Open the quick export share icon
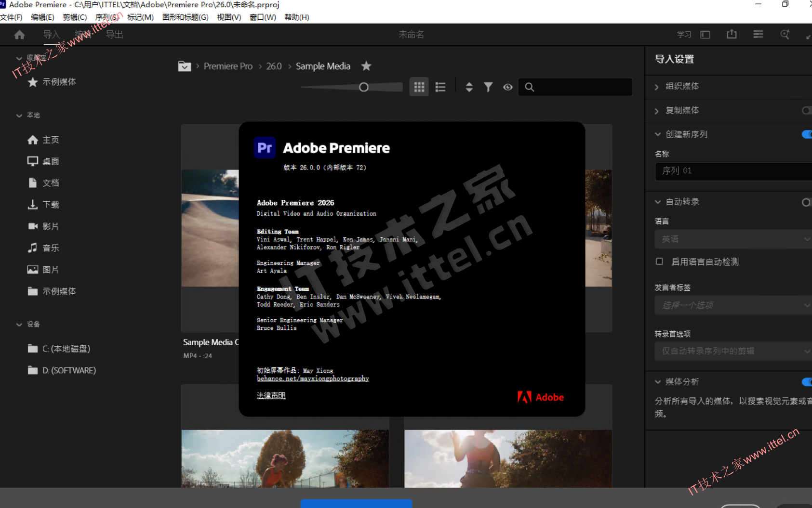Screen dimensions: 812x508 coord(732,34)
